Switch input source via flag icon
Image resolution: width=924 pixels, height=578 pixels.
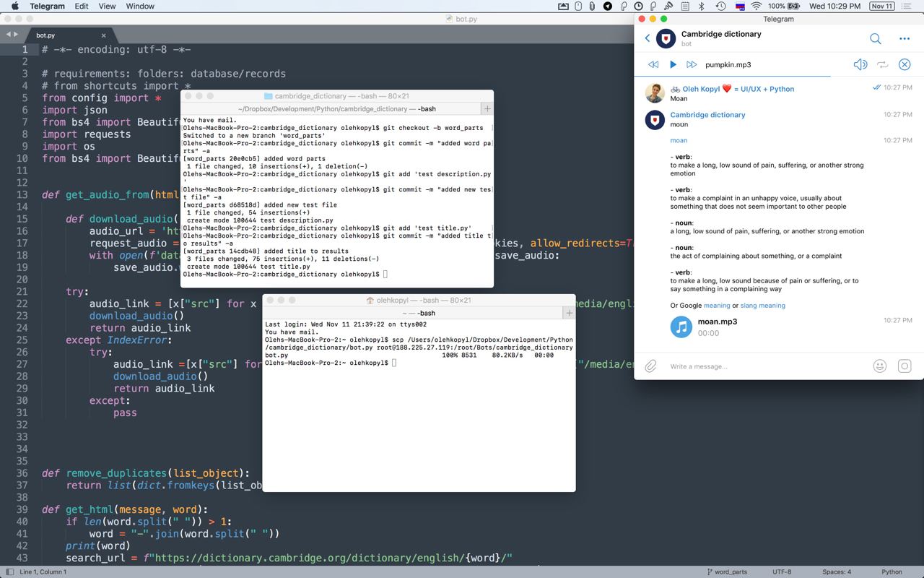point(740,7)
